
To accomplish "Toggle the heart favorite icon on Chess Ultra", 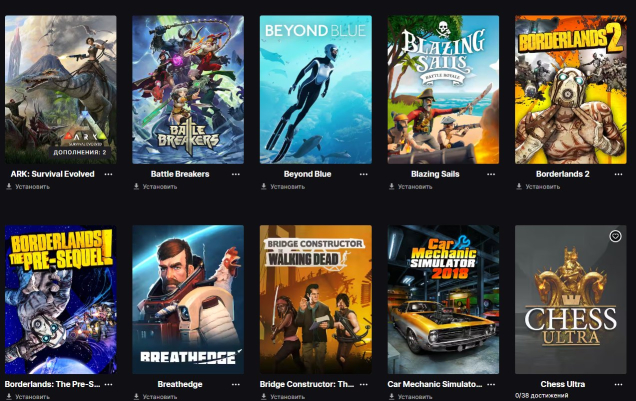I will click(615, 236).
